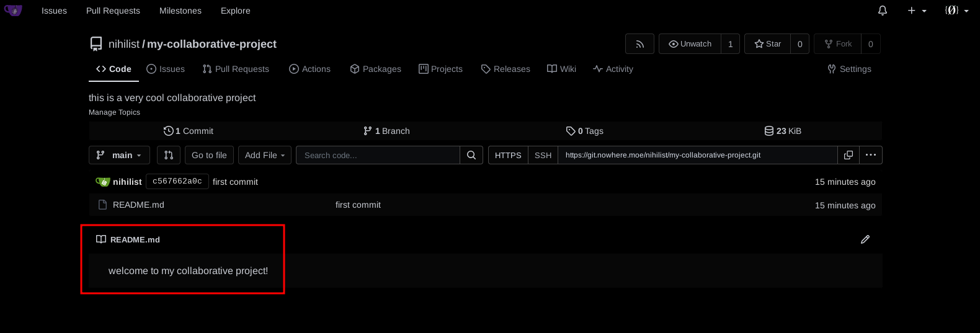Viewport: 980px width, 333px height.
Task: Click the Search code input field
Action: point(378,155)
